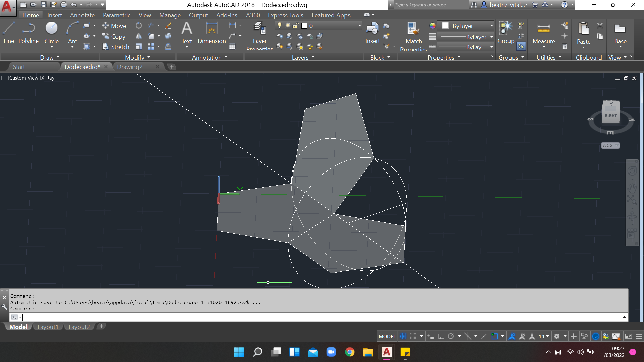The height and width of the screenshot is (362, 644).
Task: Click the keyword search input field
Action: (x=431, y=5)
